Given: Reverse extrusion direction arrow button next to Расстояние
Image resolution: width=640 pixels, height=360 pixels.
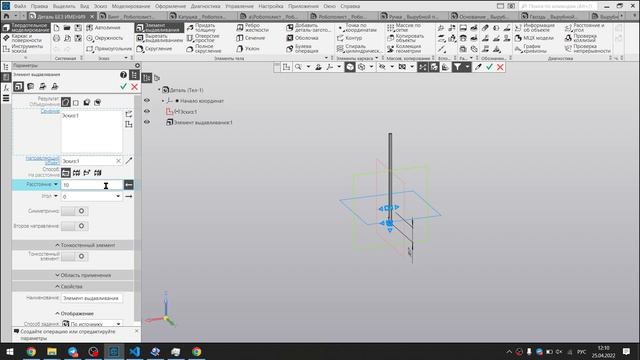Looking at the screenshot, I should 129,185.
